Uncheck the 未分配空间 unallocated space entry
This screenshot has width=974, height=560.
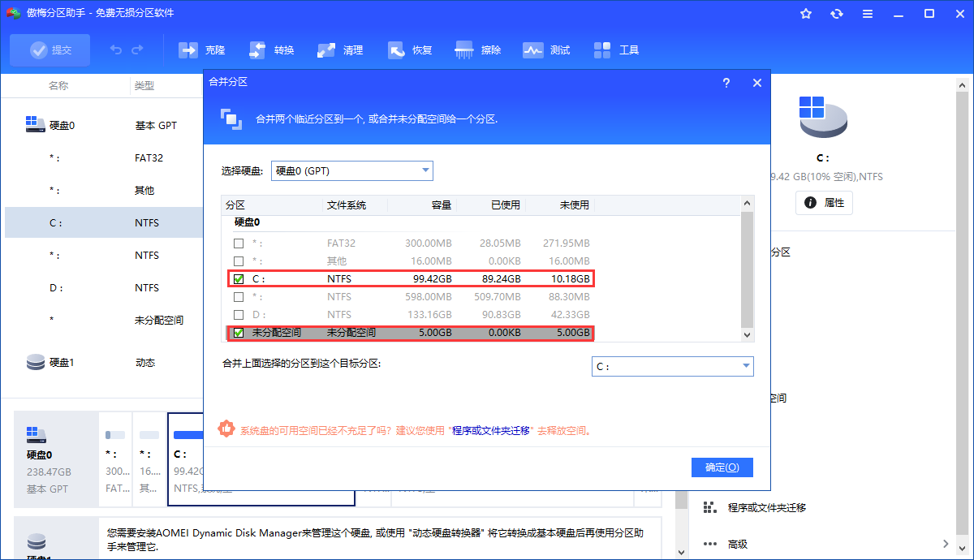pyautogui.click(x=238, y=332)
